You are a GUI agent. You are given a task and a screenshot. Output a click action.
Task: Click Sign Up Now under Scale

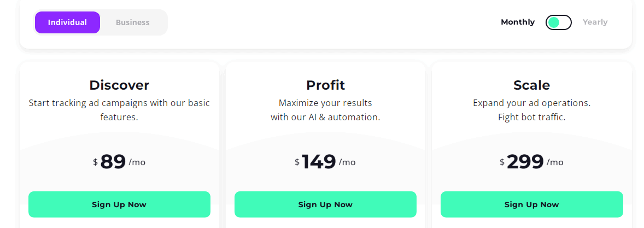[531, 204]
